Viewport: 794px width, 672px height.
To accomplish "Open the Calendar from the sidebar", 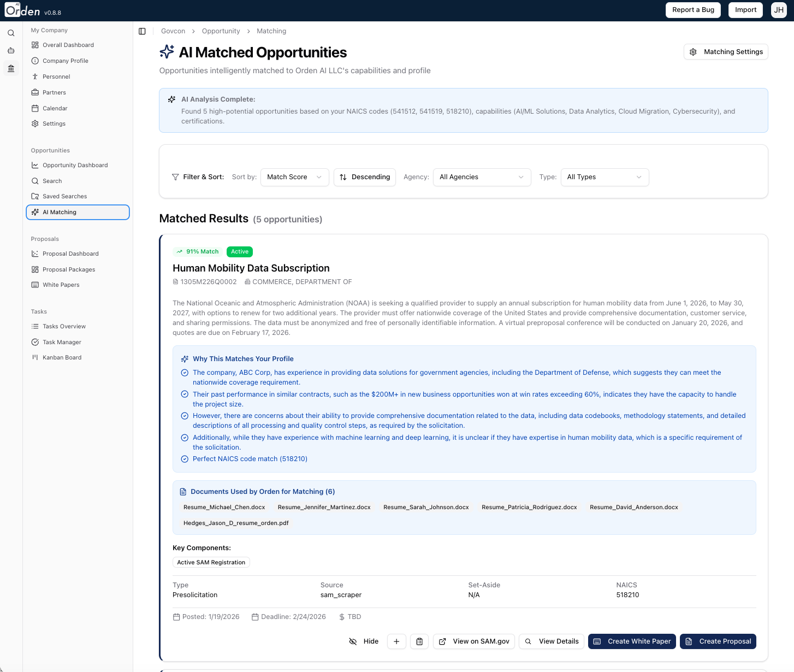I will click(x=55, y=108).
